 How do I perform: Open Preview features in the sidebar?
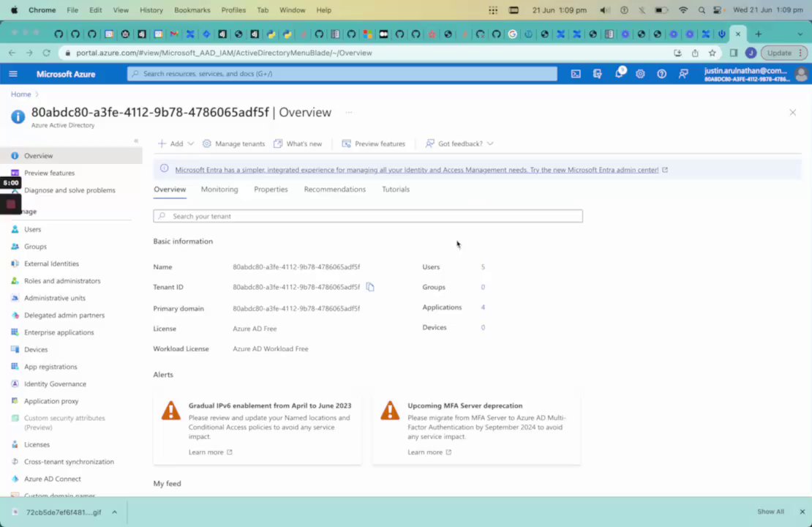tap(49, 173)
